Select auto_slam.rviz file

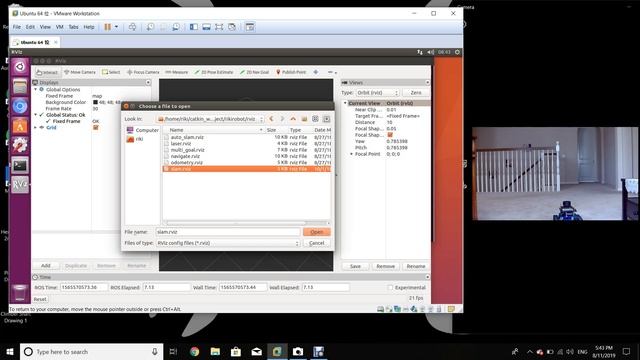[x=247, y=137]
